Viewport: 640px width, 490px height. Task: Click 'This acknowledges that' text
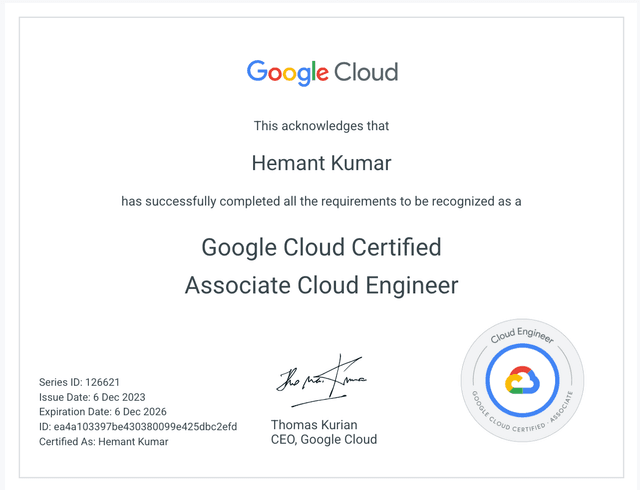[x=321, y=126]
